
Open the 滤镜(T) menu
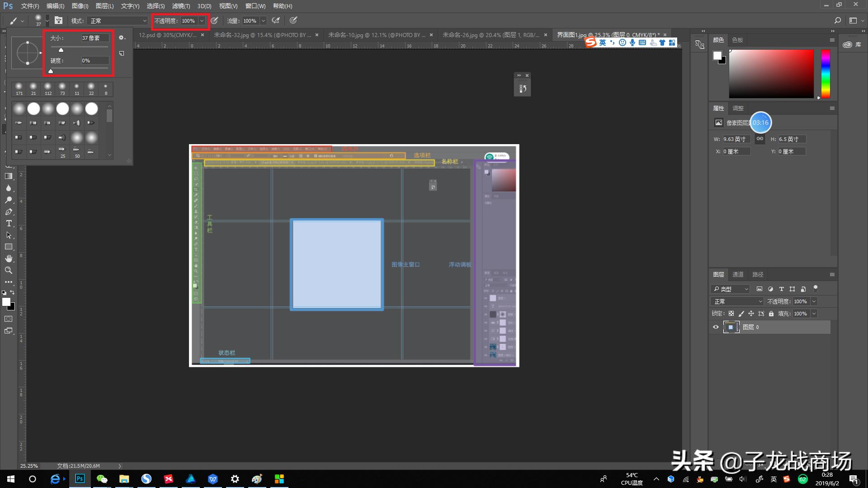pyautogui.click(x=181, y=6)
